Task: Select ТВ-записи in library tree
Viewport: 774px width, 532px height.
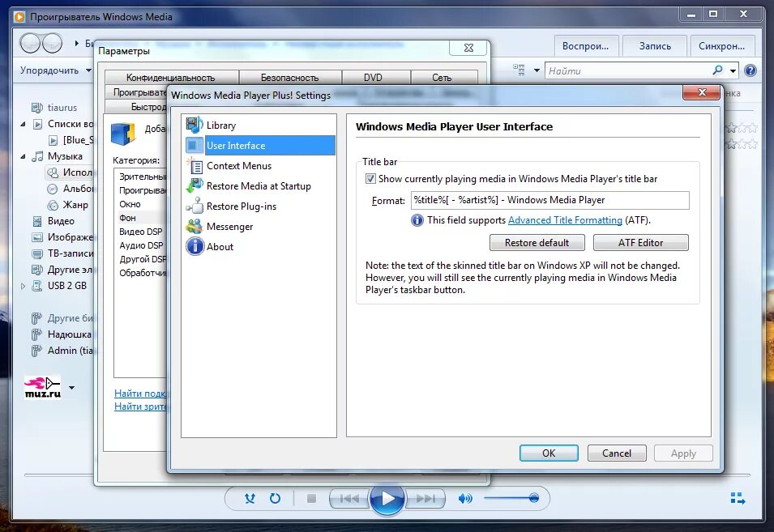Action: 62,253
